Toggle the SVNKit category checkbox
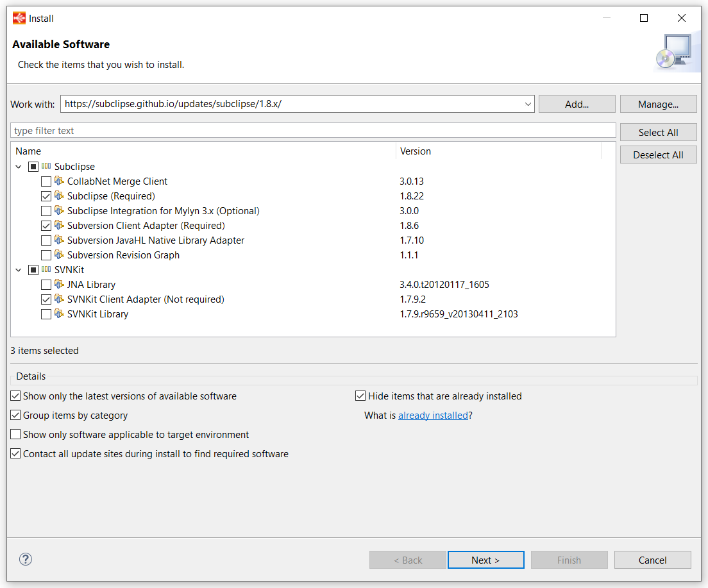Viewport: 708px width, 588px height. [x=33, y=270]
